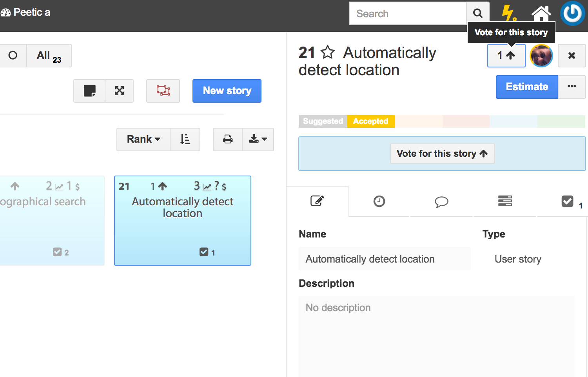
Task: Click the New story button
Action: 227,91
